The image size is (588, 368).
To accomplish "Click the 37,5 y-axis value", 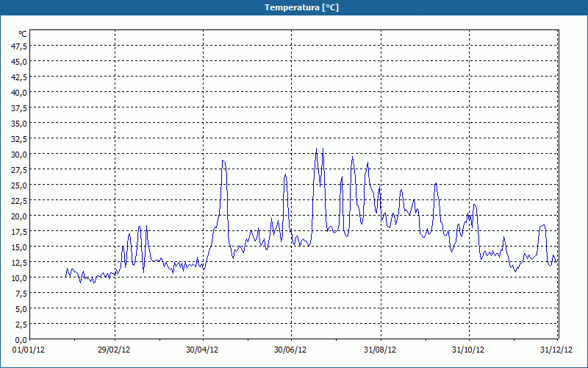I will coord(19,108).
